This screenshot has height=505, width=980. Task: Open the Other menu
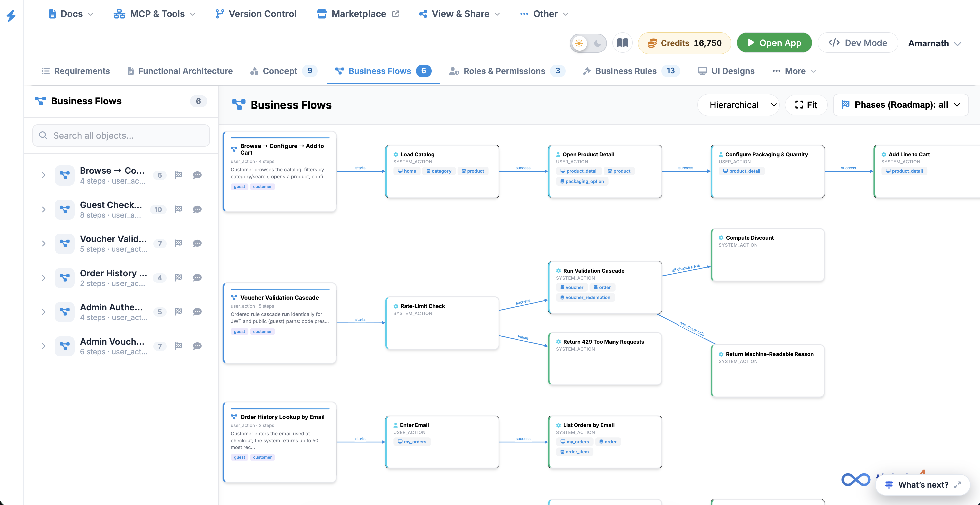[x=544, y=14]
